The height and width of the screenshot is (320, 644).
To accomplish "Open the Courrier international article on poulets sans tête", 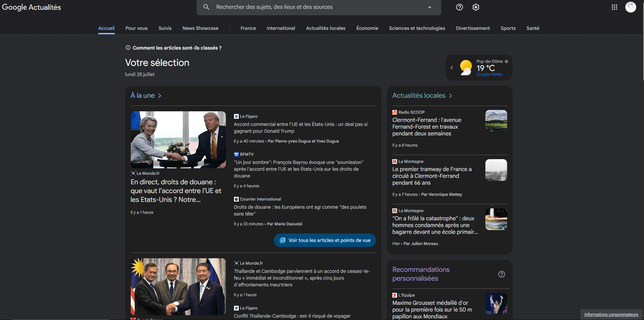I will (300, 210).
